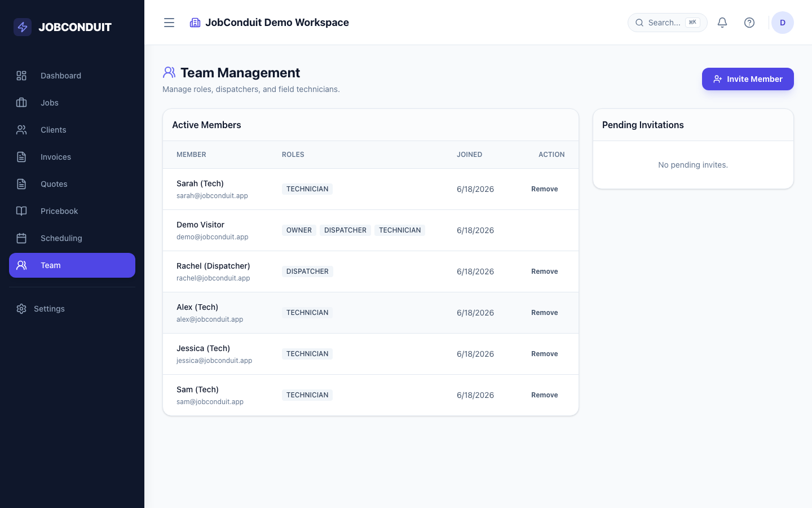Click Jessica's TECHNICIAN role badge
Image resolution: width=812 pixels, height=508 pixels.
pyautogui.click(x=307, y=354)
